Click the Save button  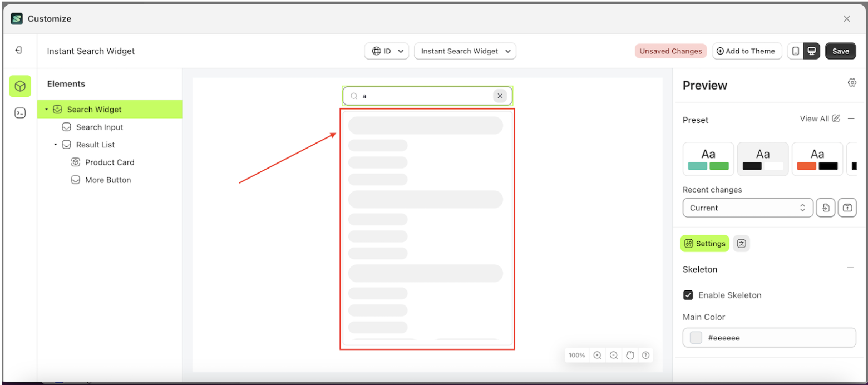coord(841,51)
